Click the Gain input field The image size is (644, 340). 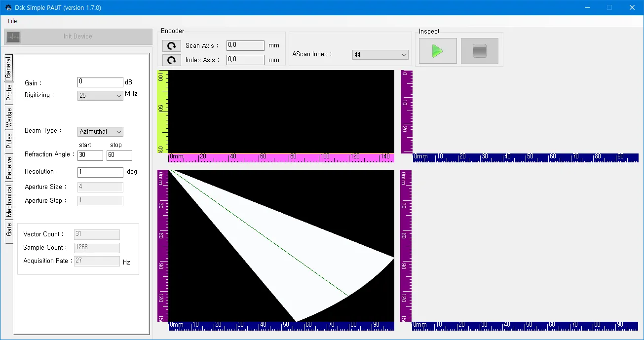100,82
